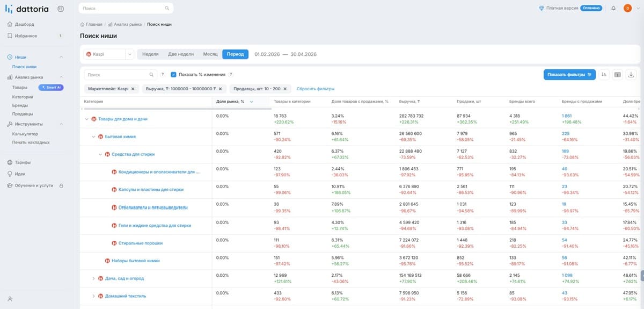
Task: Collapse the Бытовая химия row
Action: [x=93, y=136]
